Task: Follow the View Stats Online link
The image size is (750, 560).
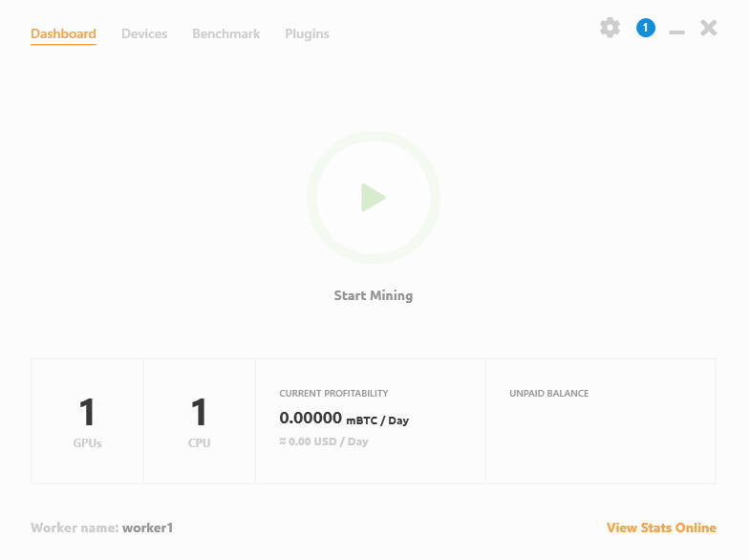Action: (661, 528)
